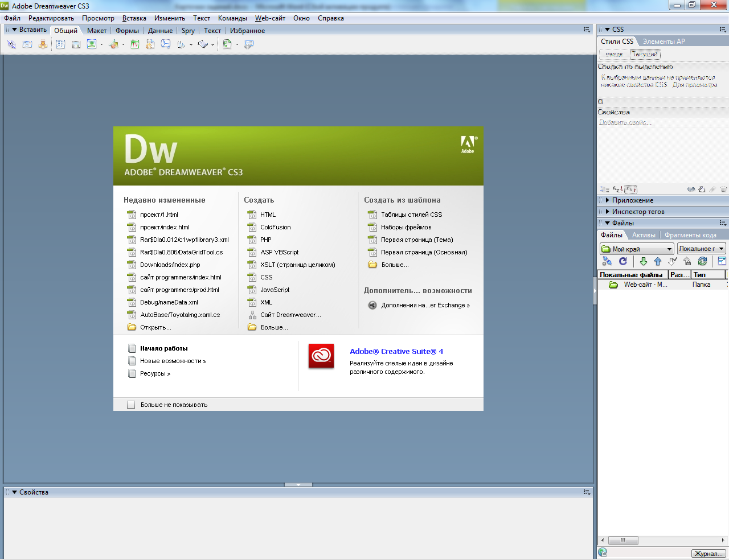
Task: Switch to the 'Spry' insert tab
Action: pos(188,31)
